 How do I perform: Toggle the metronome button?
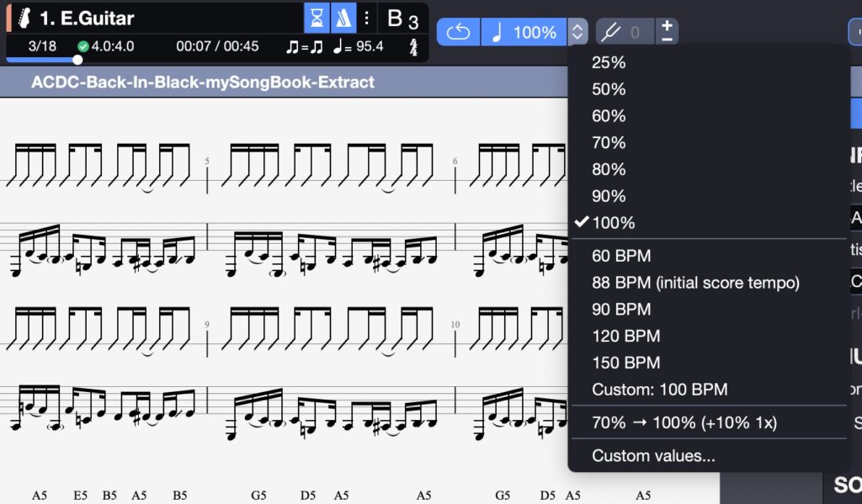pos(343,18)
